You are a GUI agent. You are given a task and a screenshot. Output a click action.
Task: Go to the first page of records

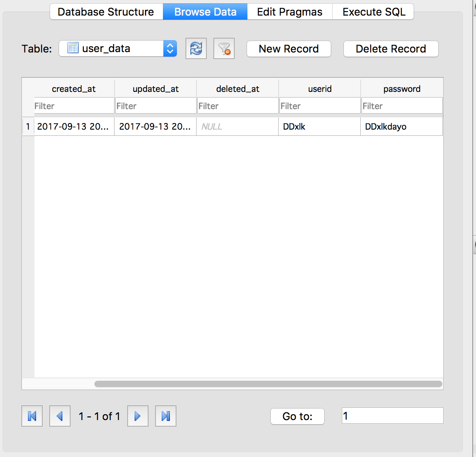(32, 416)
